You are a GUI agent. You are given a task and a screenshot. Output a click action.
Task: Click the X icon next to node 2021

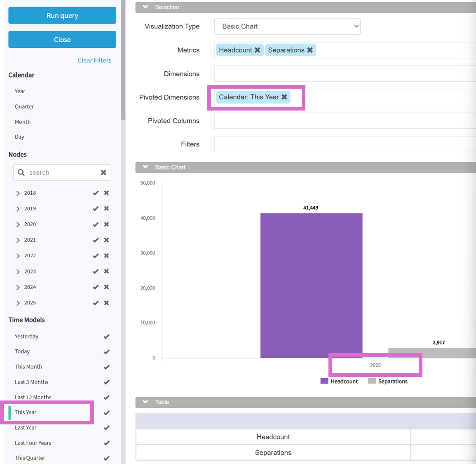tap(106, 240)
